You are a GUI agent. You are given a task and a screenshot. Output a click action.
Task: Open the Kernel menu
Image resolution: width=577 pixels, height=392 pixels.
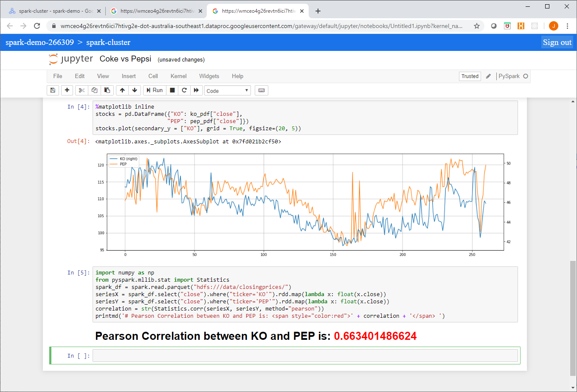tap(179, 76)
